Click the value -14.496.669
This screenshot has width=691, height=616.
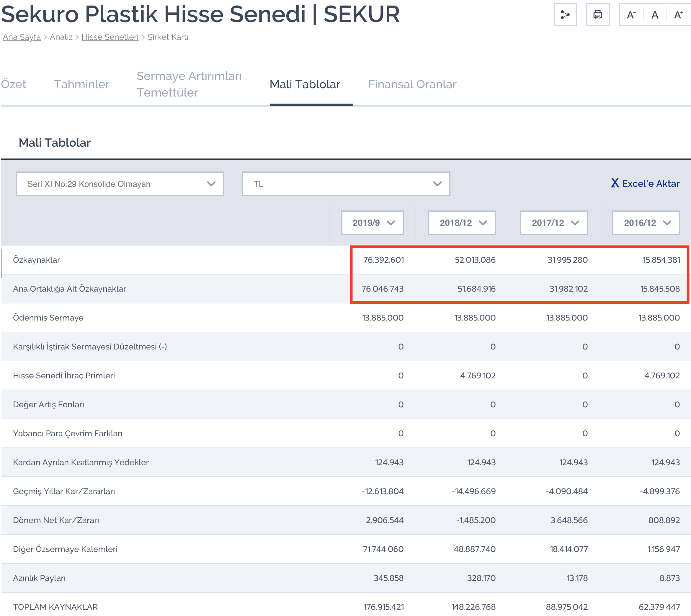(x=473, y=491)
